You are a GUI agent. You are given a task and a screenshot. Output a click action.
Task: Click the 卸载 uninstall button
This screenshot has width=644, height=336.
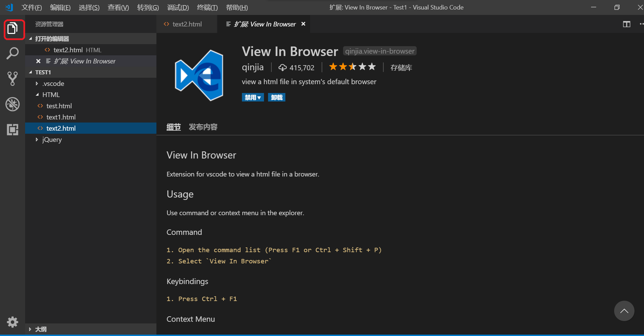coord(276,97)
